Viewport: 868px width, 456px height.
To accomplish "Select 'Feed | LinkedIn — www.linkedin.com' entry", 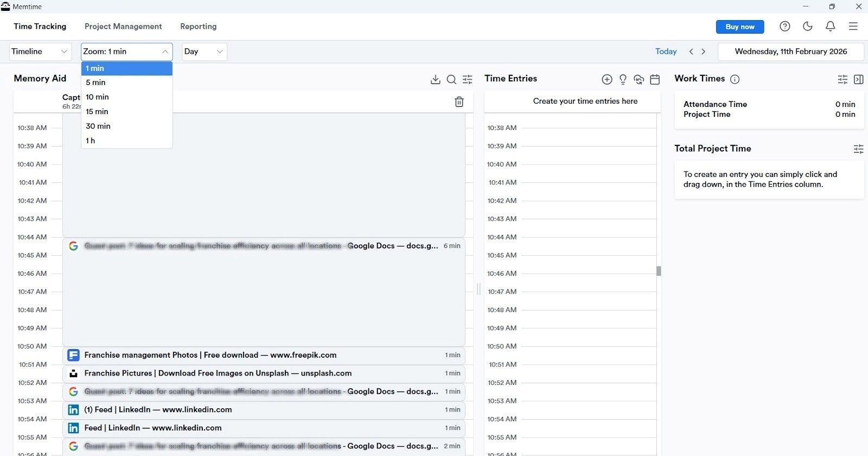I will [264, 428].
